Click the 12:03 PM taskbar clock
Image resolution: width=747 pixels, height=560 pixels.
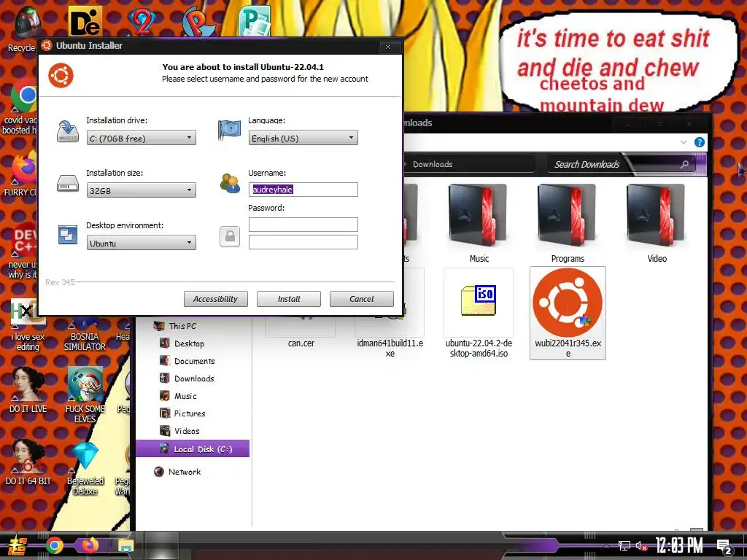point(678,545)
